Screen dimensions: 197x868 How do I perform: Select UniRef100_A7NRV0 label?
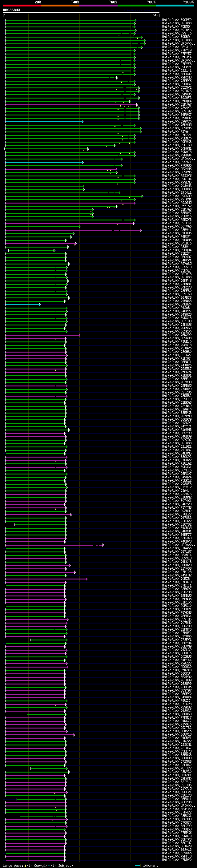click(177, 860)
